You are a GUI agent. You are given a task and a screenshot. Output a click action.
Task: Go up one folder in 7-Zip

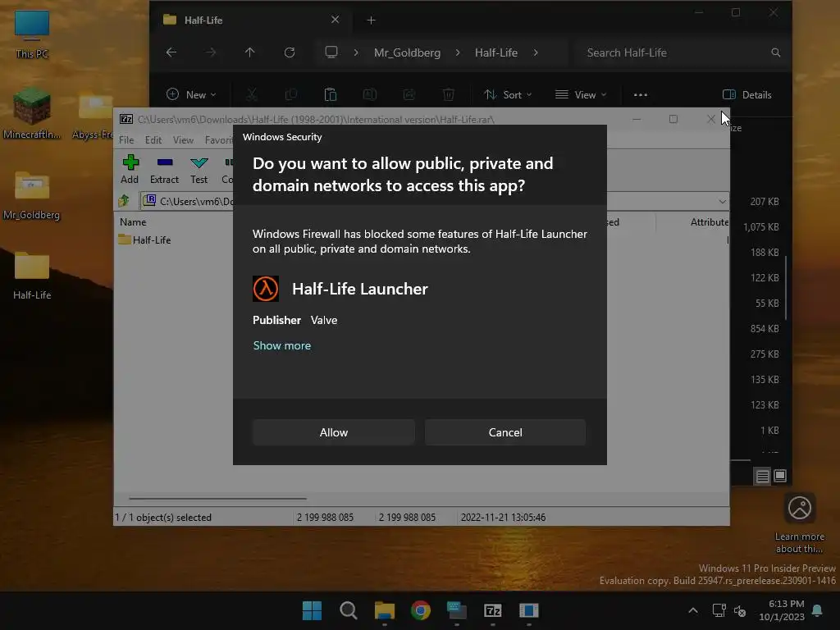point(125,201)
